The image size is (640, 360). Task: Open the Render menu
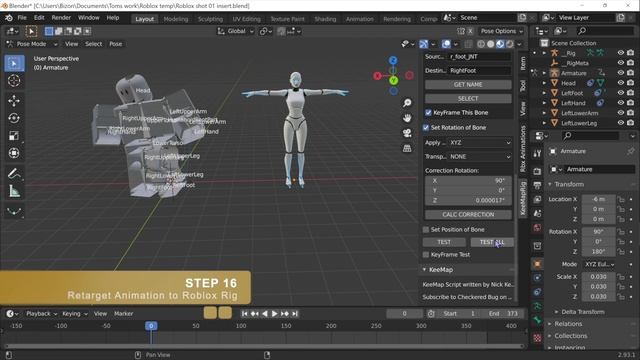click(61, 18)
